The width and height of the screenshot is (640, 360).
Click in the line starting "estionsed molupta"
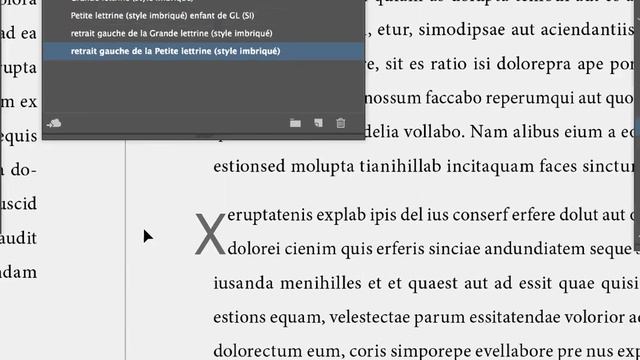click(x=424, y=166)
